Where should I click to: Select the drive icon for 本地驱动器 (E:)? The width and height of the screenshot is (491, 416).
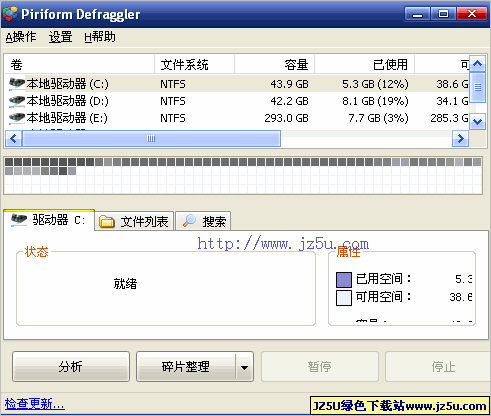[x=17, y=117]
